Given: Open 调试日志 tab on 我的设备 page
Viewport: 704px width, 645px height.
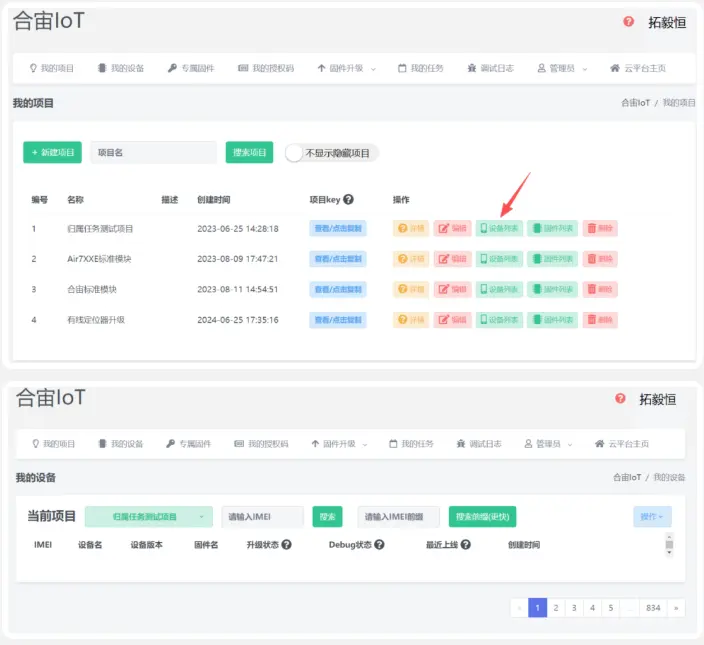Looking at the screenshot, I should click(x=479, y=444).
